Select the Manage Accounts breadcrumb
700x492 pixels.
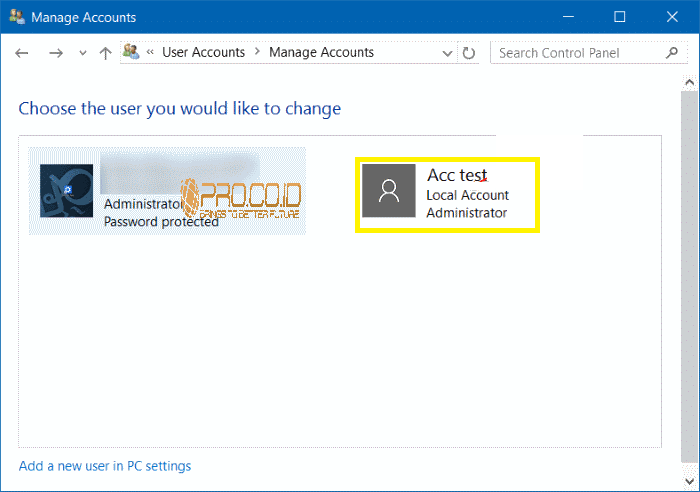(x=321, y=52)
